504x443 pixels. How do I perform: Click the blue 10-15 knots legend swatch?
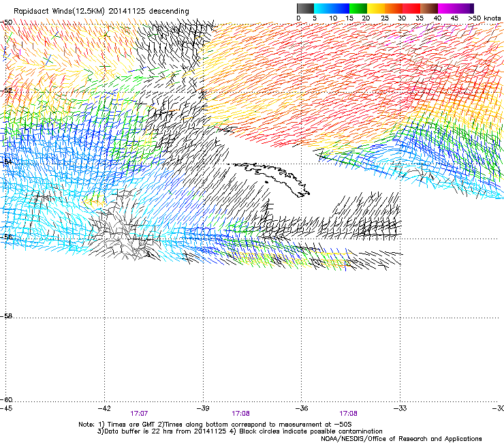tap(341, 8)
